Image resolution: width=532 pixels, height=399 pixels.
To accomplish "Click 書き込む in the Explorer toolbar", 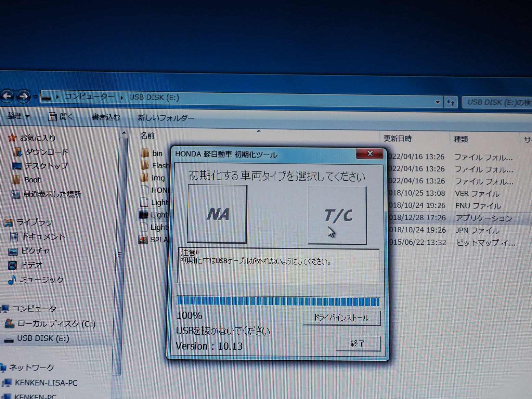I will pyautogui.click(x=106, y=117).
